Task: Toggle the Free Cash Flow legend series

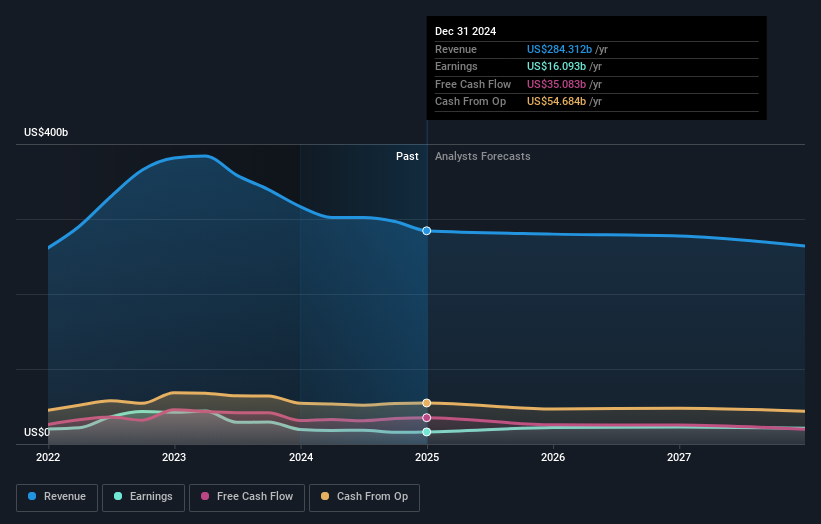Action: click(x=247, y=497)
